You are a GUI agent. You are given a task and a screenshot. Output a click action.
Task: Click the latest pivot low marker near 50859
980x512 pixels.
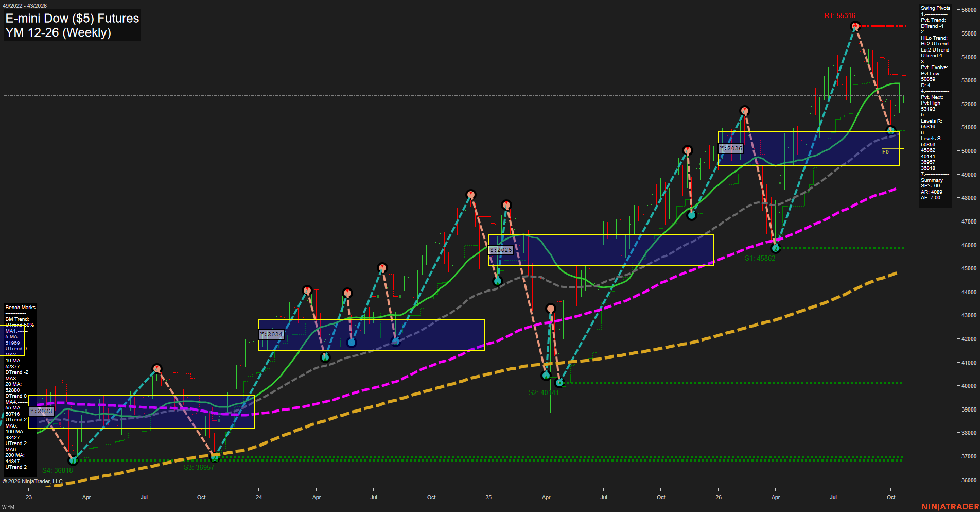pos(891,131)
